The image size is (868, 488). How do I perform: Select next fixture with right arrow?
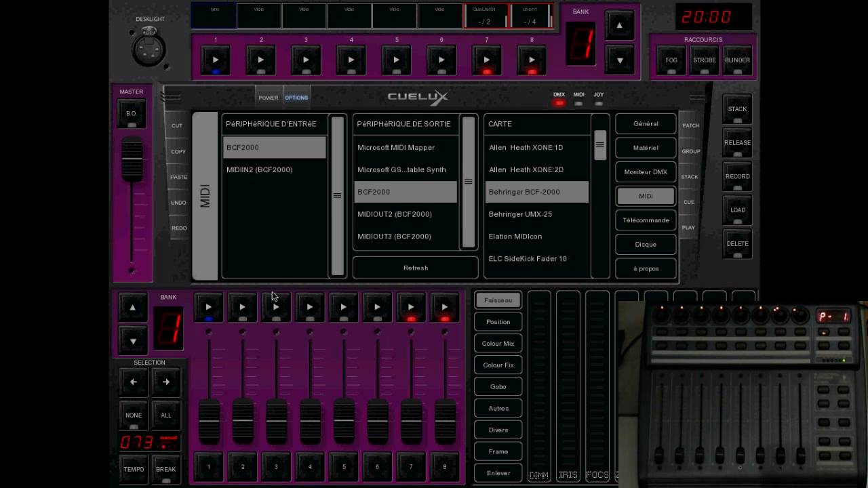tap(166, 382)
